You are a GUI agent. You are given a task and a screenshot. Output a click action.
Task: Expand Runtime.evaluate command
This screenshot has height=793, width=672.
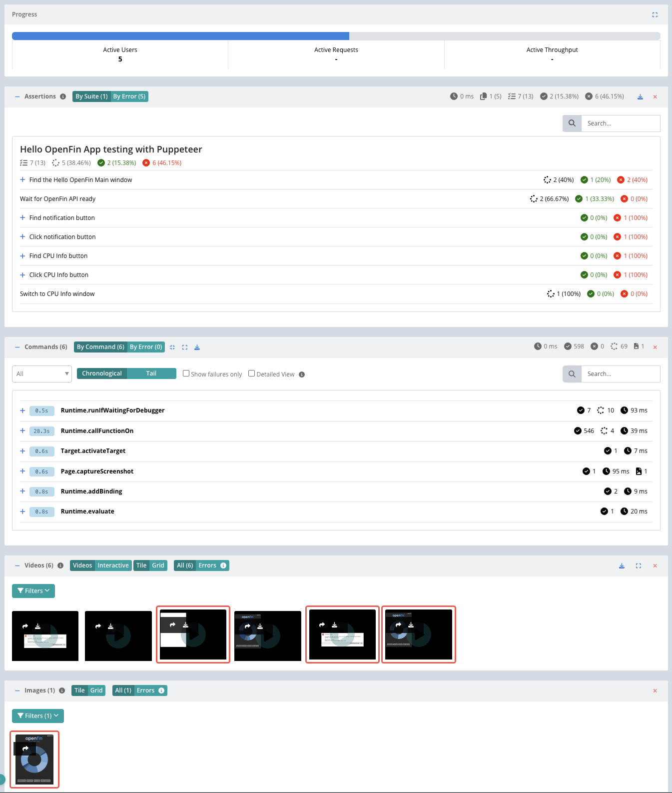22,511
